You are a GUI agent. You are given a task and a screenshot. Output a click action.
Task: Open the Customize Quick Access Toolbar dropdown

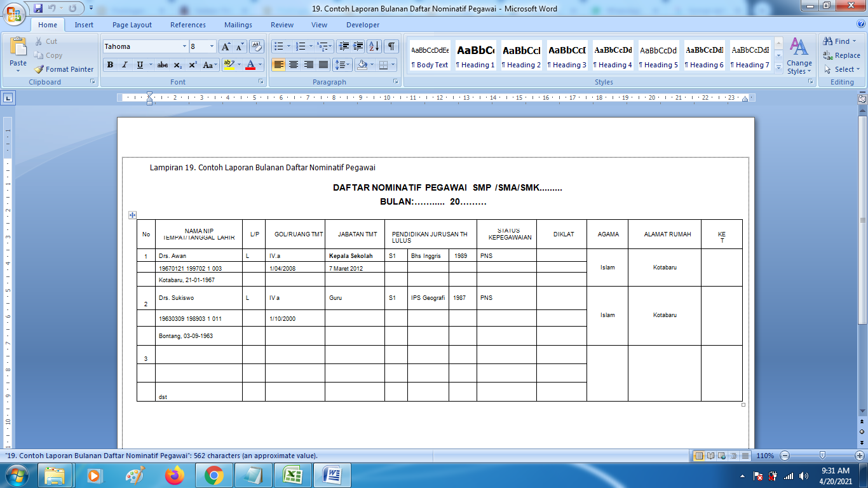(92, 9)
